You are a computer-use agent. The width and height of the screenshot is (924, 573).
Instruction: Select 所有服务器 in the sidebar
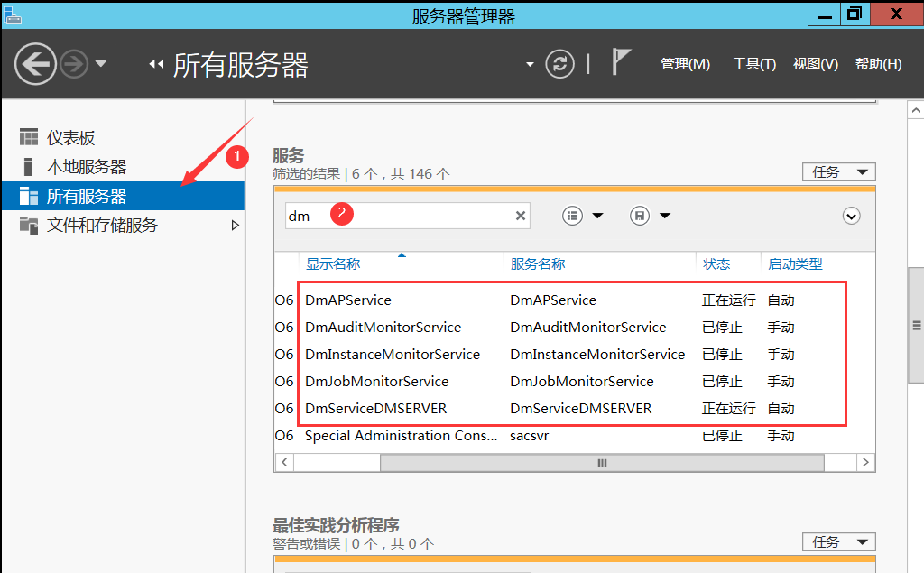tap(123, 196)
